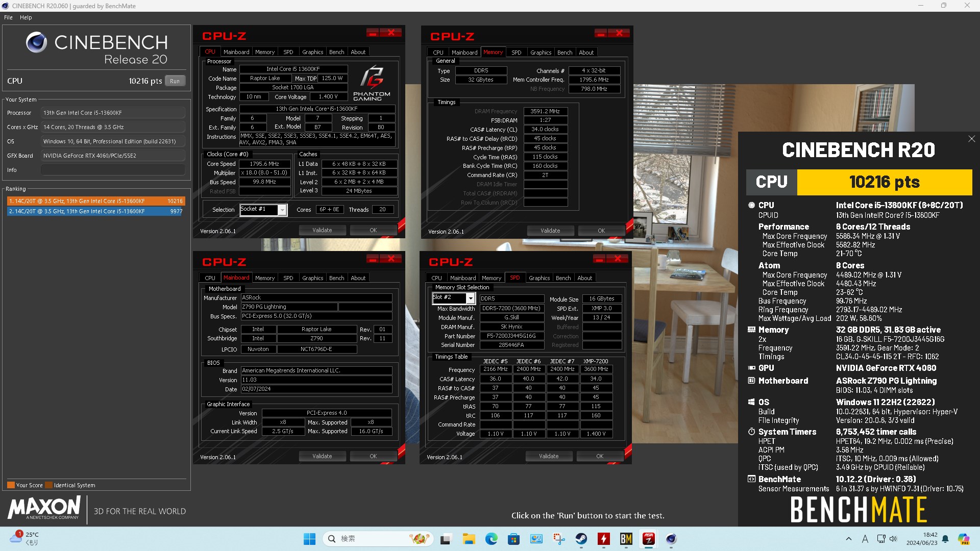Screen dimensions: 980x551
Task: Close the BenchMate result panel
Action: [x=971, y=139]
